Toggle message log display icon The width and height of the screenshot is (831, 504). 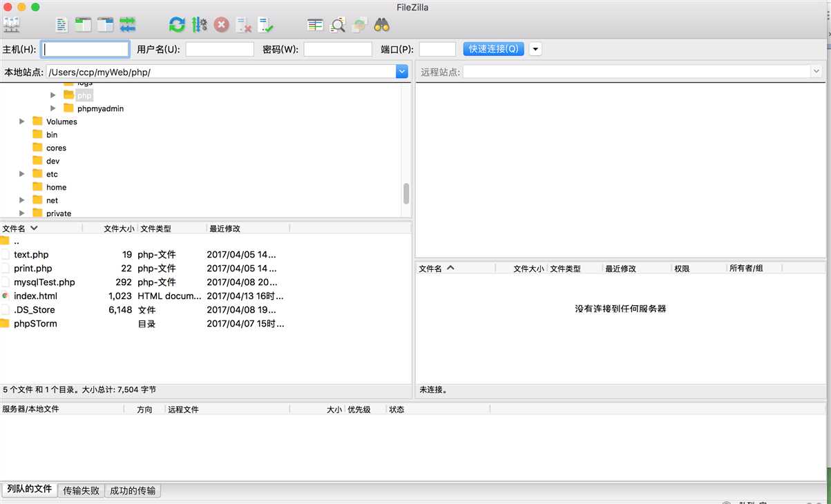pyautogui.click(x=61, y=26)
